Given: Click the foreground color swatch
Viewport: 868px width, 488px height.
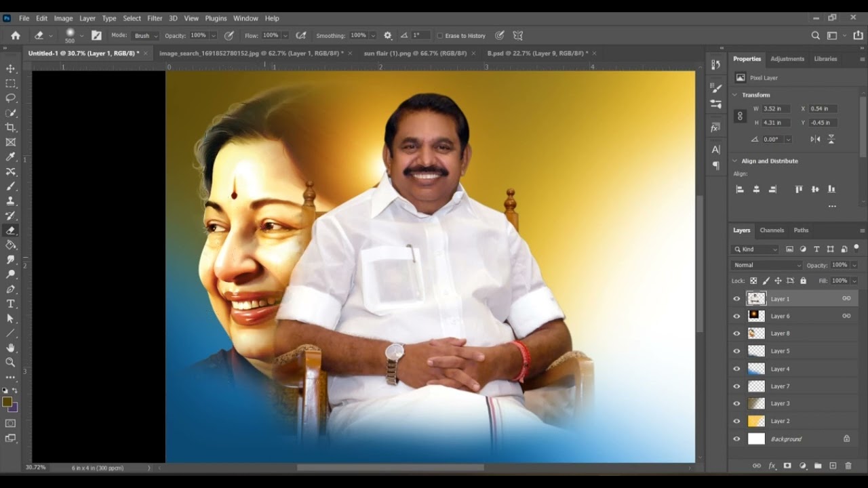Looking at the screenshot, I should [7, 402].
